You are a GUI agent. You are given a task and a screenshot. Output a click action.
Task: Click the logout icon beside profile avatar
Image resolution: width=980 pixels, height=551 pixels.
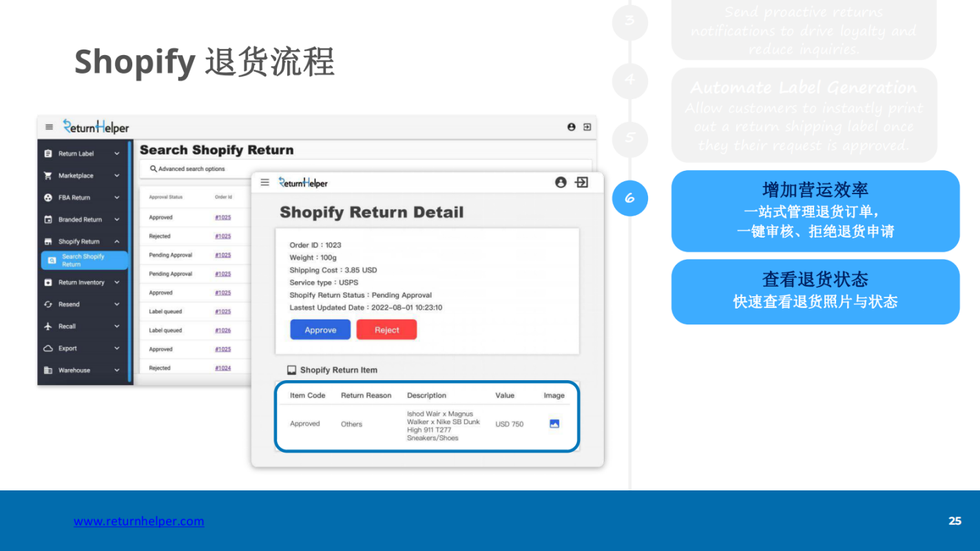(586, 127)
